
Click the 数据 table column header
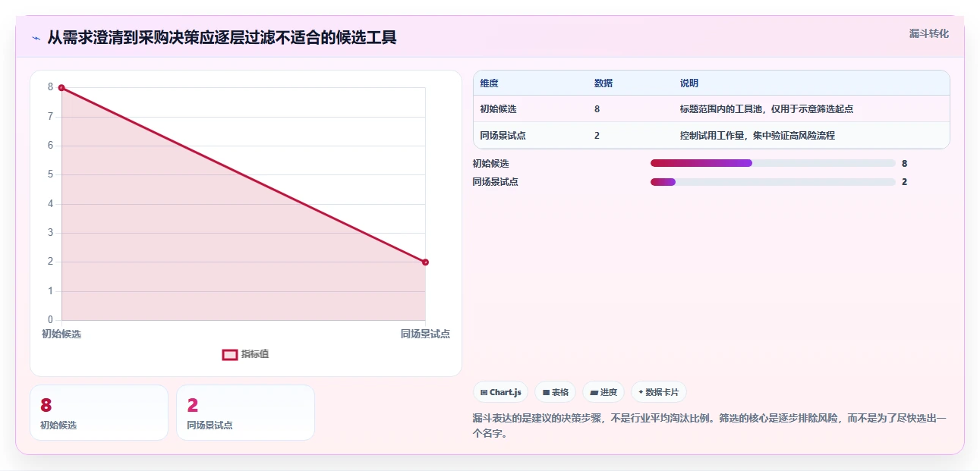[603, 83]
